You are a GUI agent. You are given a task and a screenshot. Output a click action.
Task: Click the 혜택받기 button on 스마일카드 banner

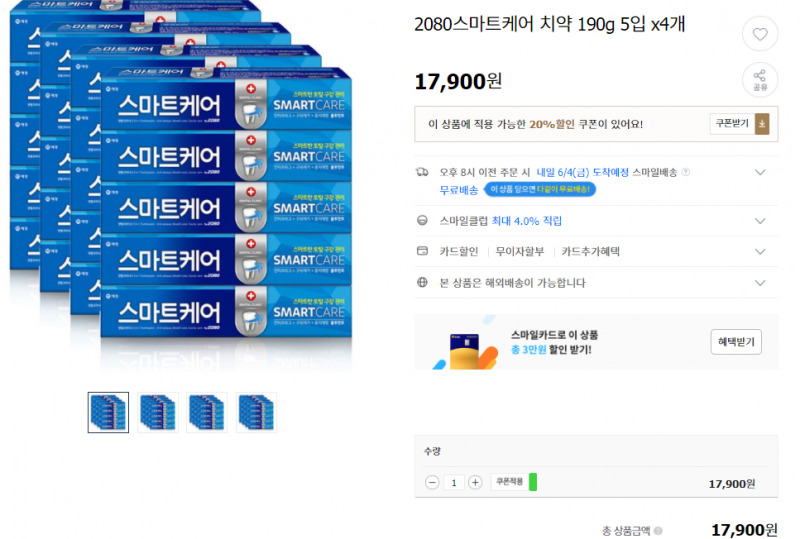click(x=736, y=342)
